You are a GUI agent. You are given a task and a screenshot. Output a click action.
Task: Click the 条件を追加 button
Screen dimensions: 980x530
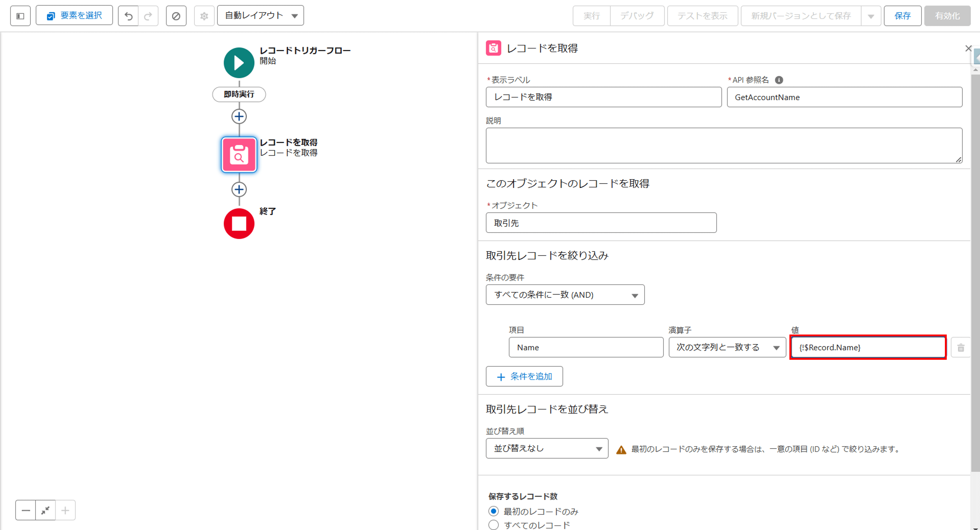click(x=524, y=376)
